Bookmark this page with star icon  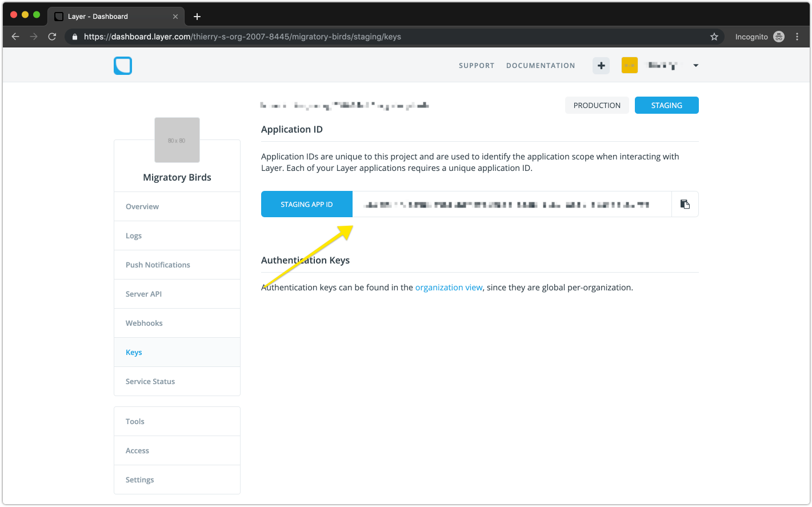[x=714, y=37]
